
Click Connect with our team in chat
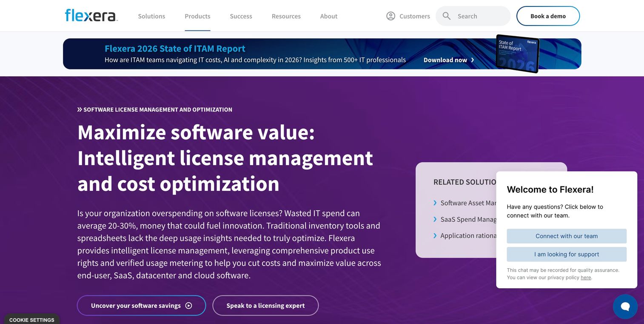567,236
